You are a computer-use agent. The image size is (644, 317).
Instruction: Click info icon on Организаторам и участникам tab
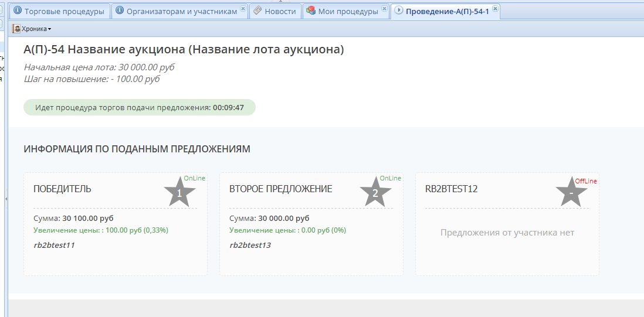click(120, 11)
